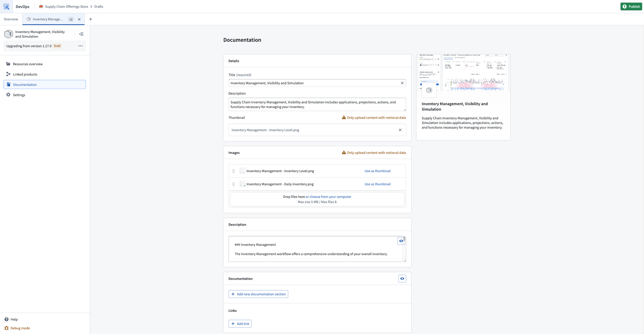Click the markdown description editor text

[x=315, y=249]
